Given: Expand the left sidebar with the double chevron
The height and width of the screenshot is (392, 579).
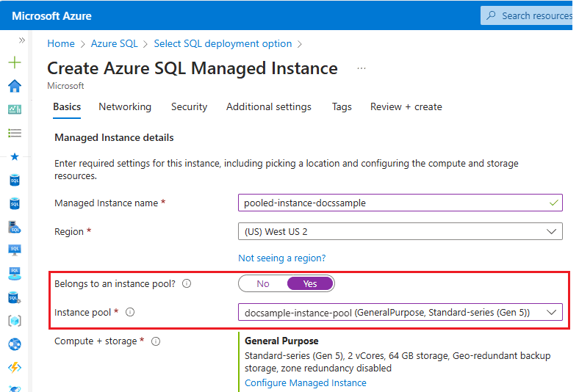Looking at the screenshot, I should click(x=22, y=40).
